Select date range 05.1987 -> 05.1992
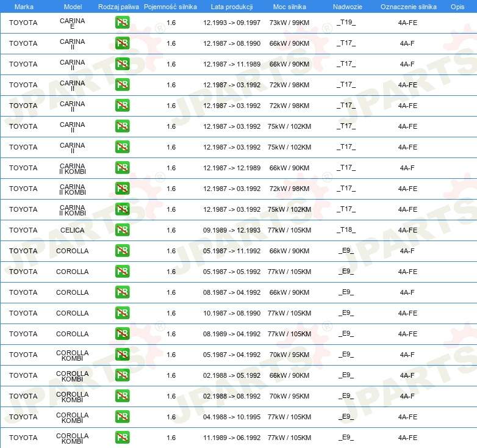The height and width of the screenshot is (448, 477). [x=232, y=272]
